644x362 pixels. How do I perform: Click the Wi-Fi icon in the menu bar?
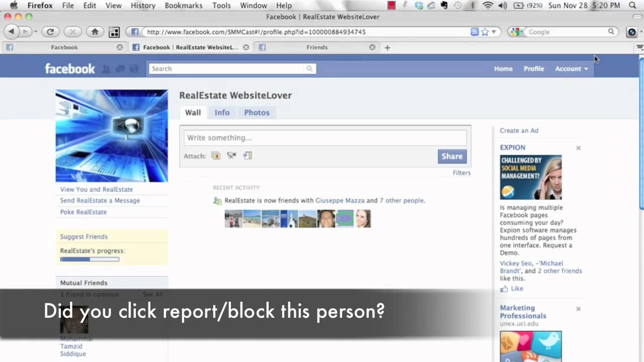488,6
